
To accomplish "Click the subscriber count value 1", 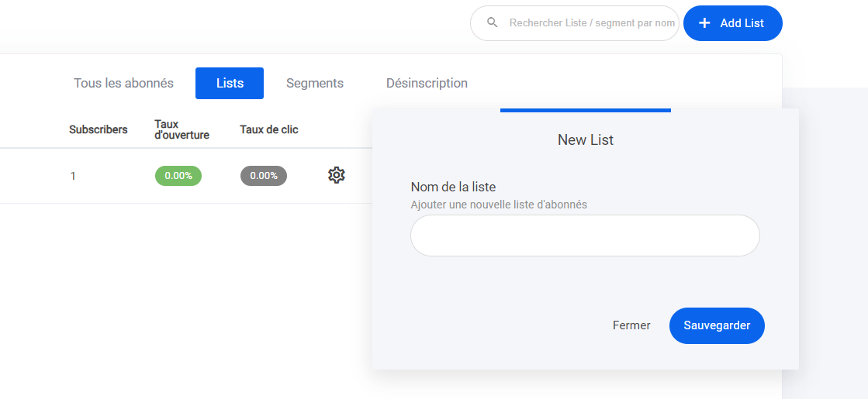I will pos(73,176).
